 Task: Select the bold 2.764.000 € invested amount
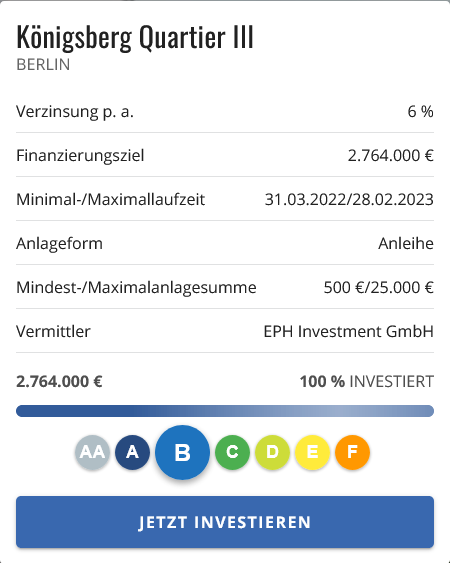click(x=59, y=382)
